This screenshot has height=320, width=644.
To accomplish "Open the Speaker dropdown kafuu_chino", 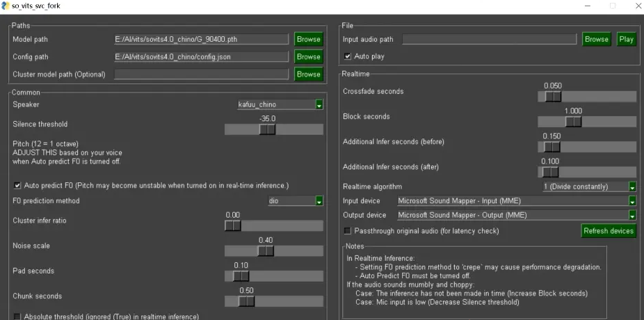I will point(280,105).
